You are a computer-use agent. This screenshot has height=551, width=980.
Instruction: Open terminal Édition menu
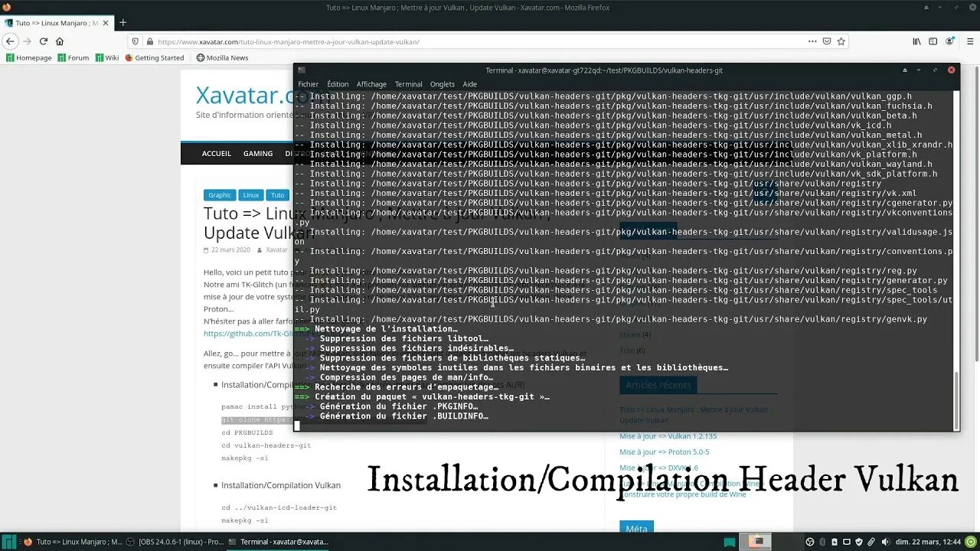tap(338, 84)
